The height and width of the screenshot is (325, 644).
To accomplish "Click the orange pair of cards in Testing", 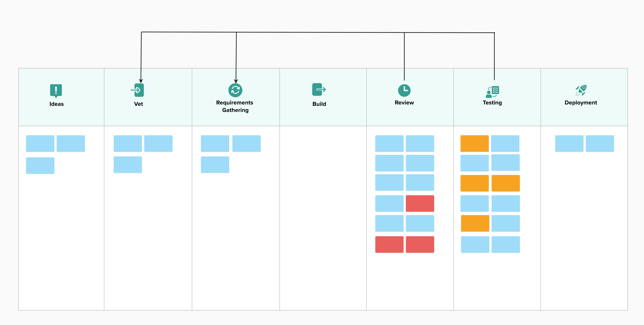I will click(490, 183).
